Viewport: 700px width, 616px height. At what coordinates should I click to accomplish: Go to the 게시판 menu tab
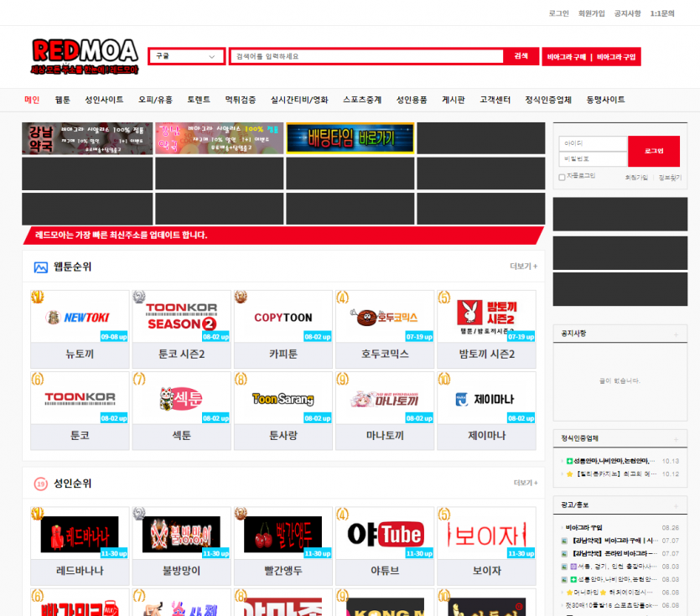click(453, 100)
